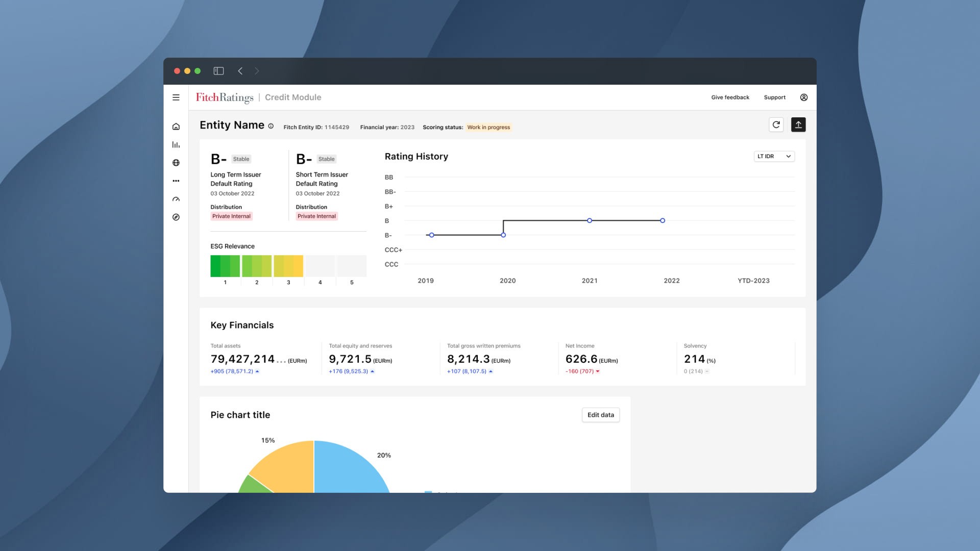Open the bar chart sidebar icon
The width and height of the screenshot is (980, 551).
[x=176, y=145]
